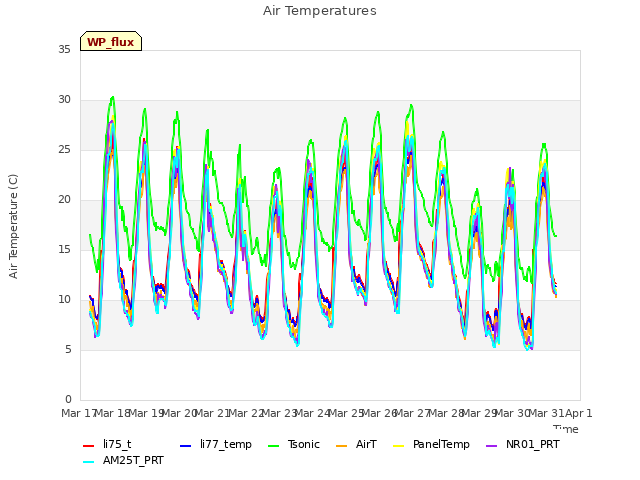Click the red li75_t legend swatch

(x=89, y=446)
